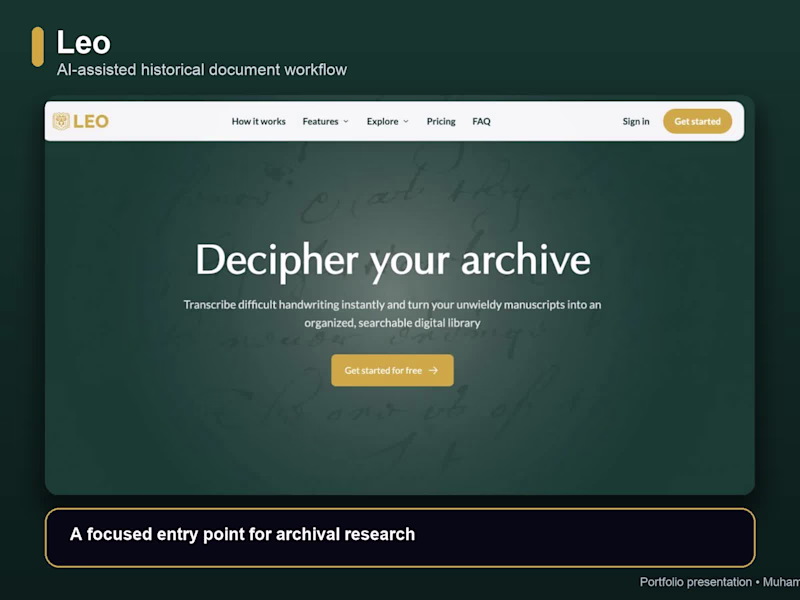Expand the Features dropdown chevron
Image resolution: width=800 pixels, height=600 pixels.
click(346, 121)
